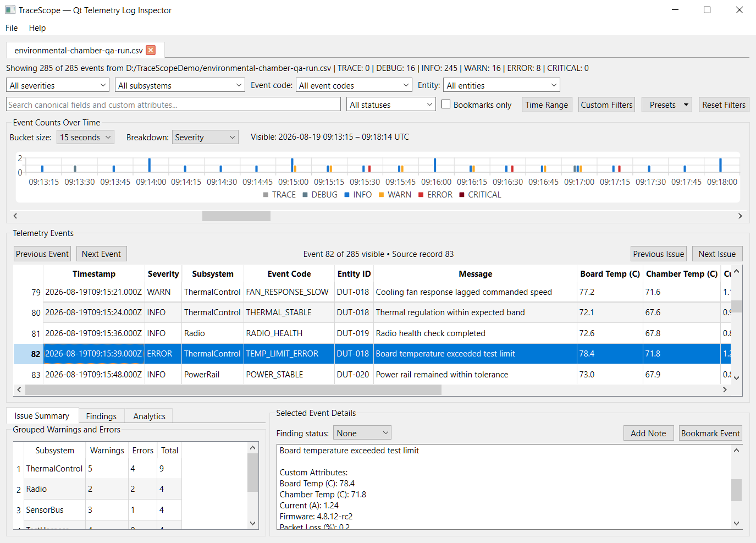
Task: Click the ERROR legend entry in chart
Action: pyautogui.click(x=435, y=195)
